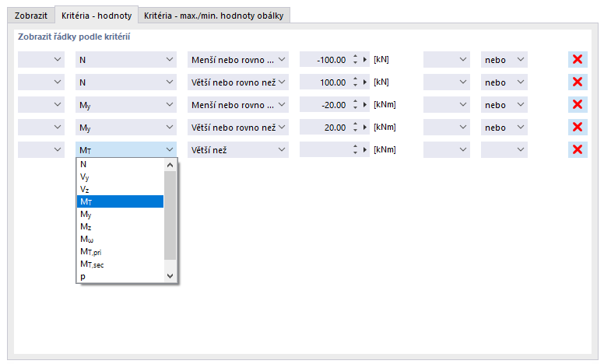
Task: Open the empty operator dropdown in last row
Action: pos(504,150)
